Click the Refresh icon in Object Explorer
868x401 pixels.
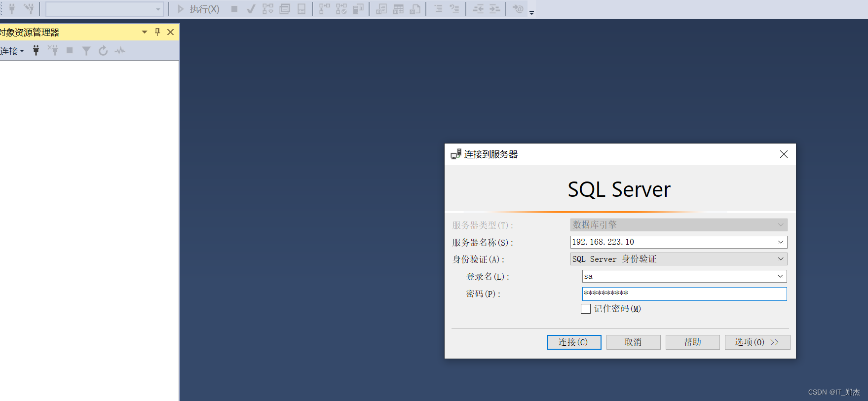tap(103, 50)
